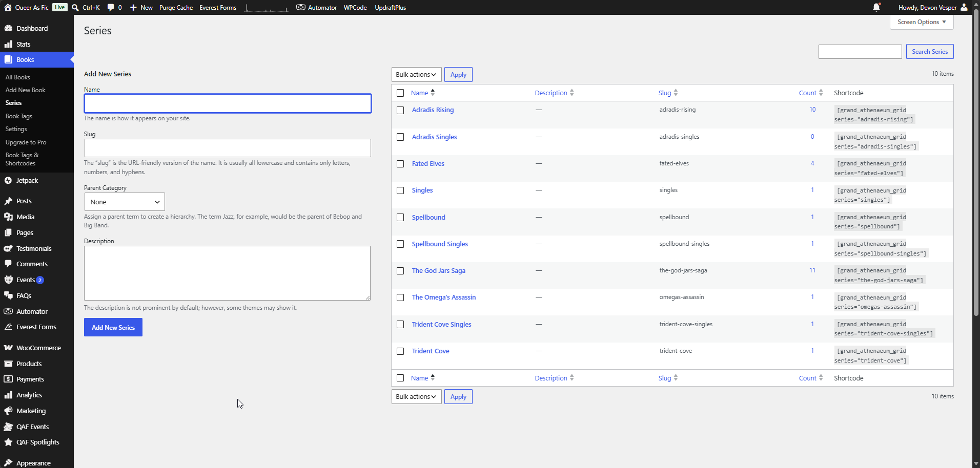Sort table by Description in header
This screenshot has width=980, height=468.
click(x=554, y=93)
